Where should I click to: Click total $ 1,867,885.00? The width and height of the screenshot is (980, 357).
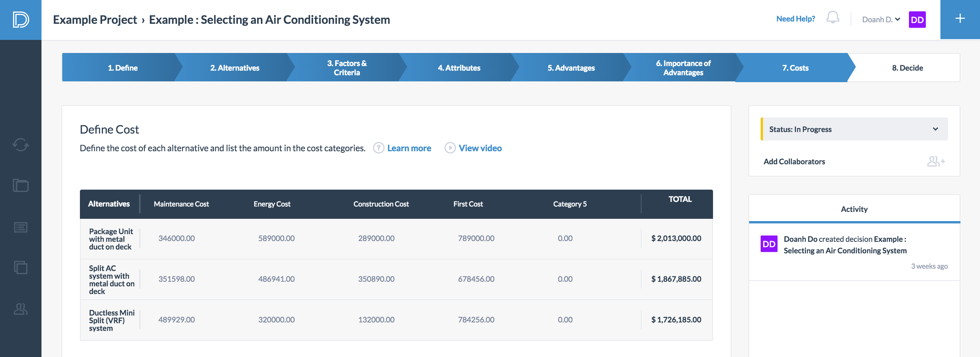point(676,279)
